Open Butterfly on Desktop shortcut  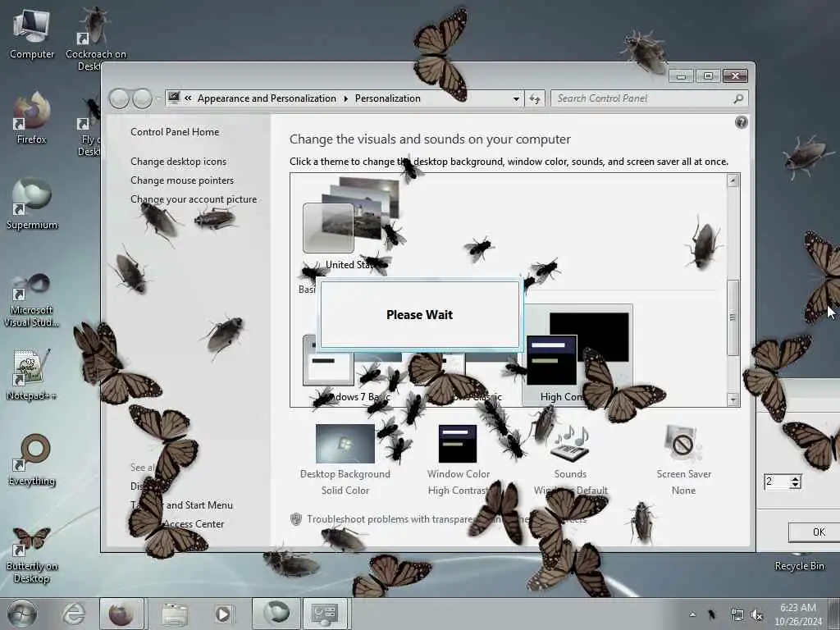coord(32,555)
